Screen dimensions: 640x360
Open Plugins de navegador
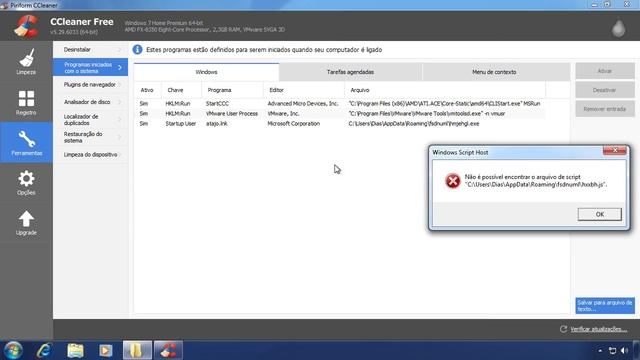pyautogui.click(x=90, y=84)
